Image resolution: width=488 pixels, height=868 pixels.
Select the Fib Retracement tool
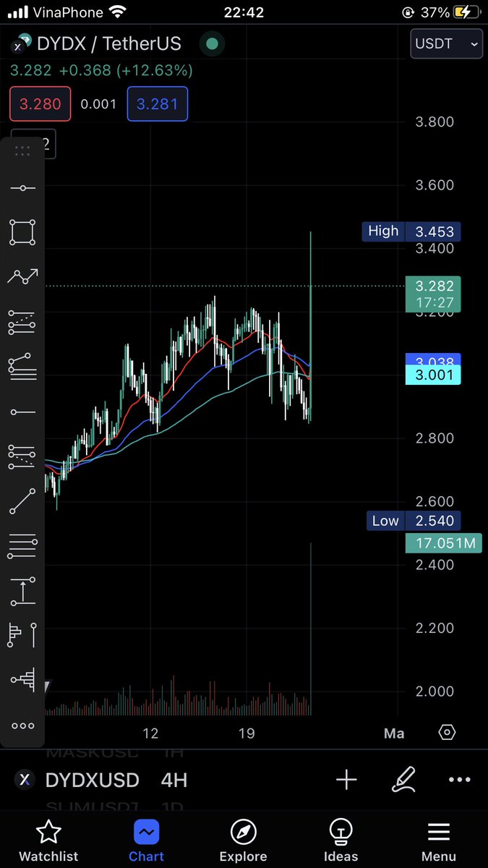(x=22, y=367)
